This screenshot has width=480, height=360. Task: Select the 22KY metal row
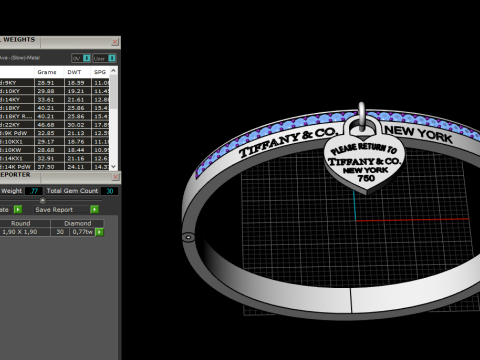(54, 125)
